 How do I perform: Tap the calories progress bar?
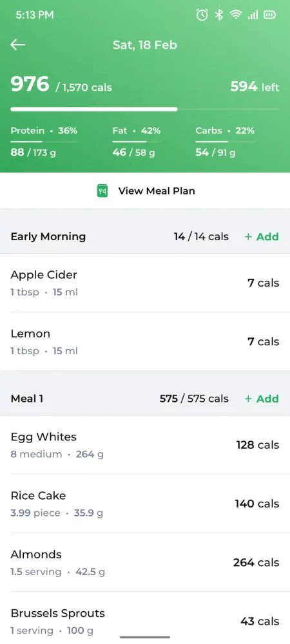pyautogui.click(x=144, y=109)
